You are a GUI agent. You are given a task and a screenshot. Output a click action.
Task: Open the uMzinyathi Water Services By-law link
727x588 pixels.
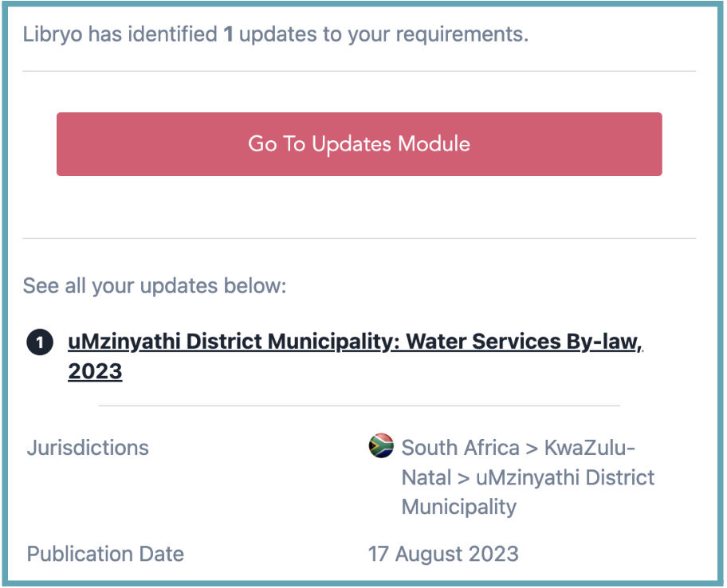pyautogui.click(x=355, y=343)
